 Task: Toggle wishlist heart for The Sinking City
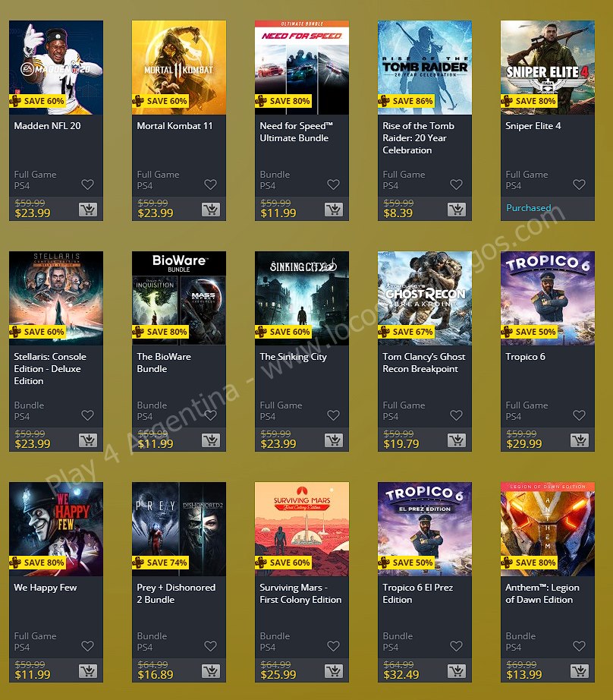pos(333,415)
